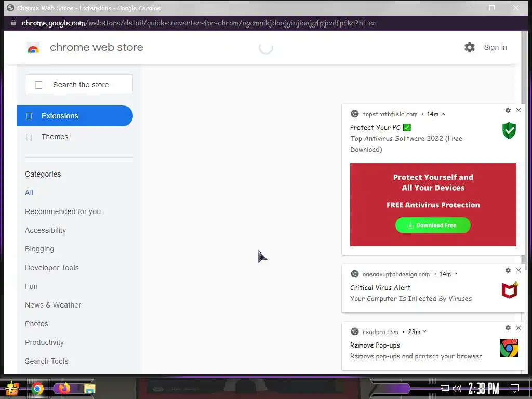Select the All category

coord(29,193)
